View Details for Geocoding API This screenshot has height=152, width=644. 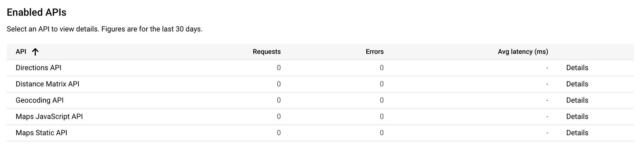577,100
